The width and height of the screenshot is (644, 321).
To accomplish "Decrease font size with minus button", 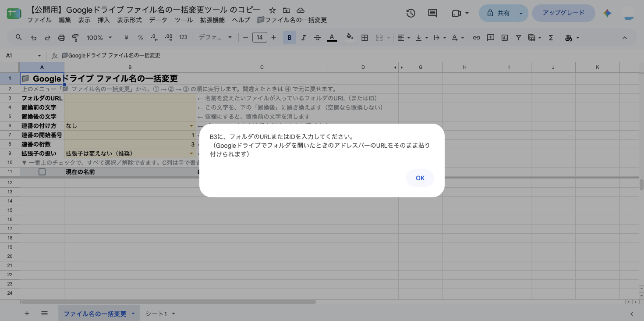I will (245, 38).
